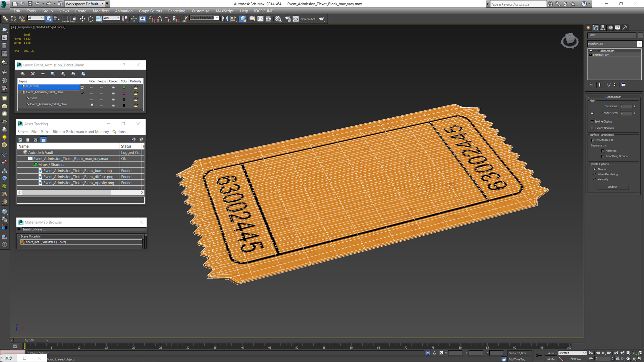Viewport: 644px width, 362px height.
Task: Enable the Isoline Display checkbox
Action: (x=592, y=122)
